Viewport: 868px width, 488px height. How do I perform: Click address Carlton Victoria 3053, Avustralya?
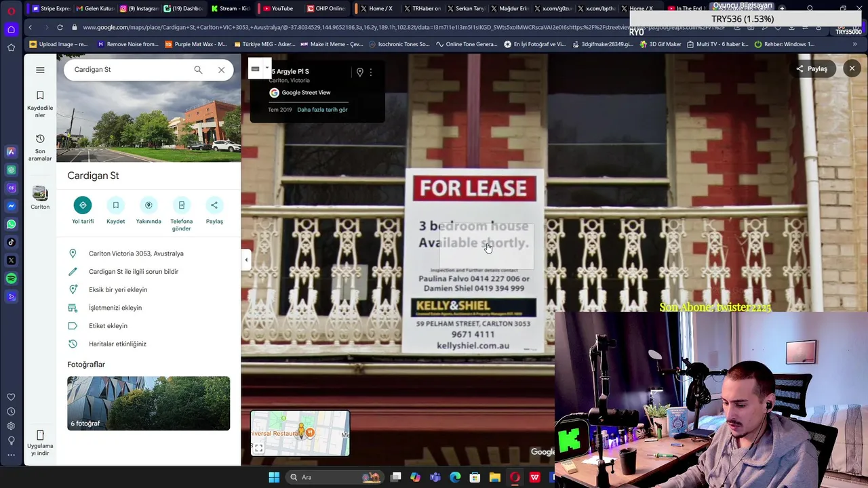click(136, 253)
